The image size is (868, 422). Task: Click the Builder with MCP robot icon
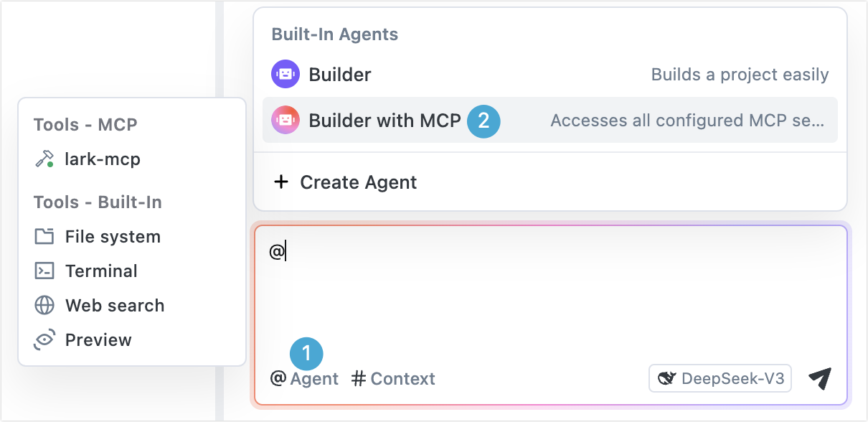point(285,121)
